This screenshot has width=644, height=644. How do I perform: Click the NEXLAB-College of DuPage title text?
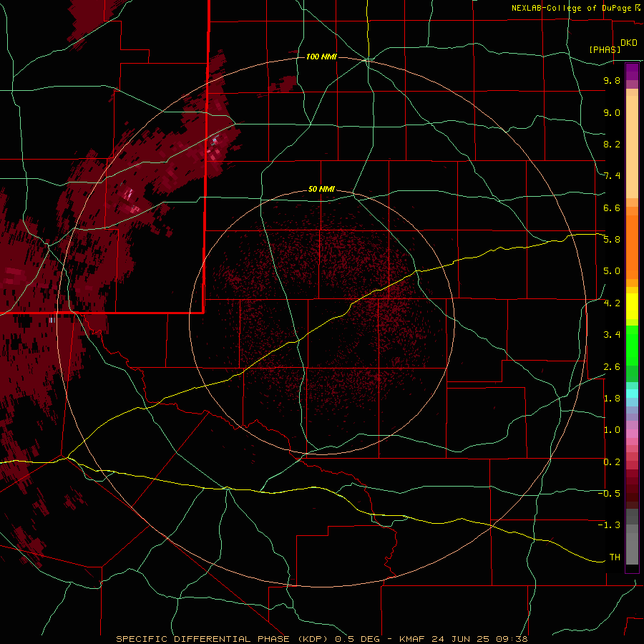point(571,8)
